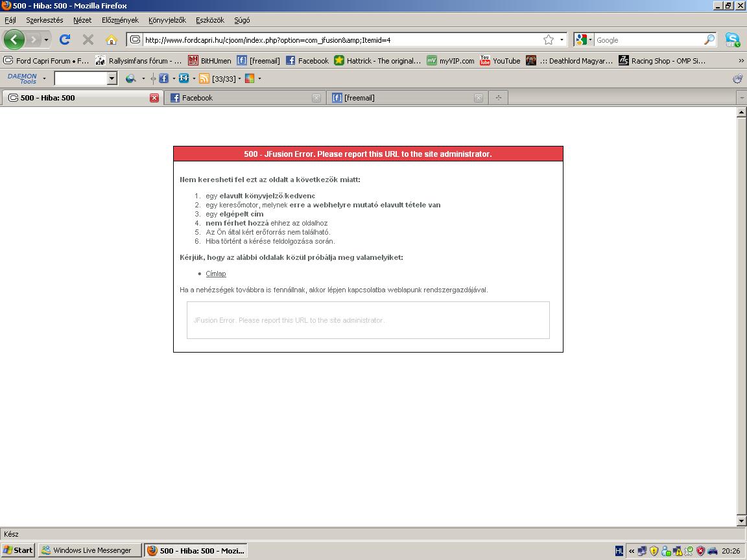Click the green Back navigation button
The image size is (747, 560).
(x=14, y=40)
